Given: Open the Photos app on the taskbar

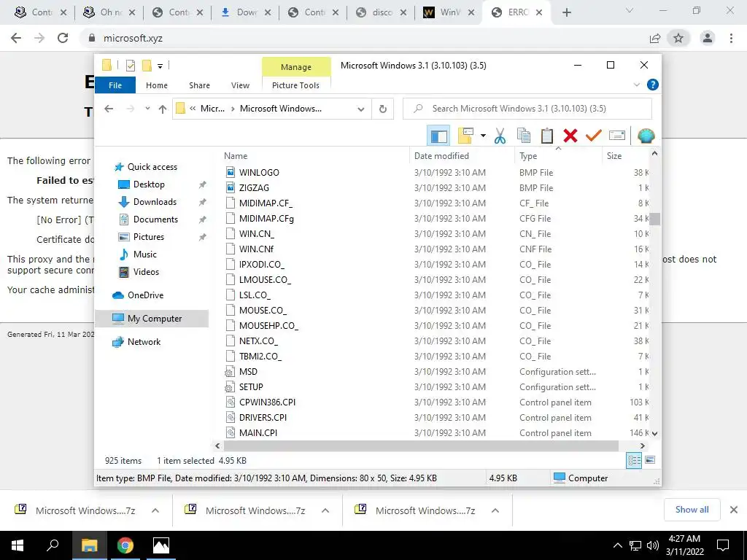Looking at the screenshot, I should [161, 545].
